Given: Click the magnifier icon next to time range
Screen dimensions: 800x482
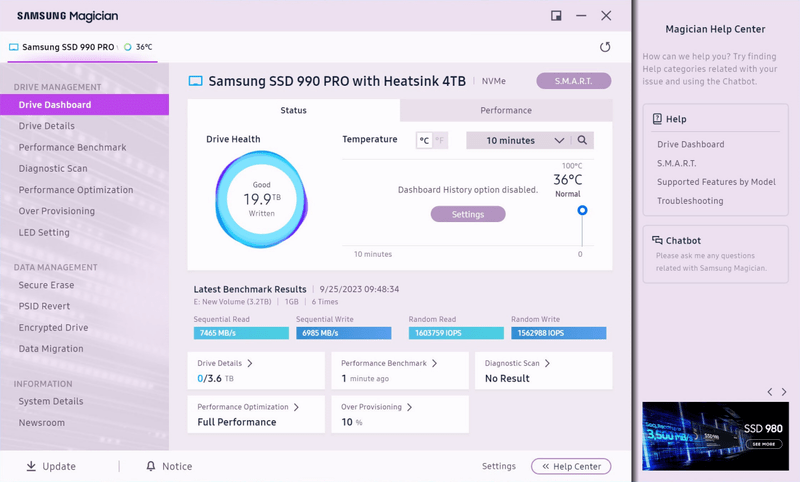Looking at the screenshot, I should [x=582, y=141].
